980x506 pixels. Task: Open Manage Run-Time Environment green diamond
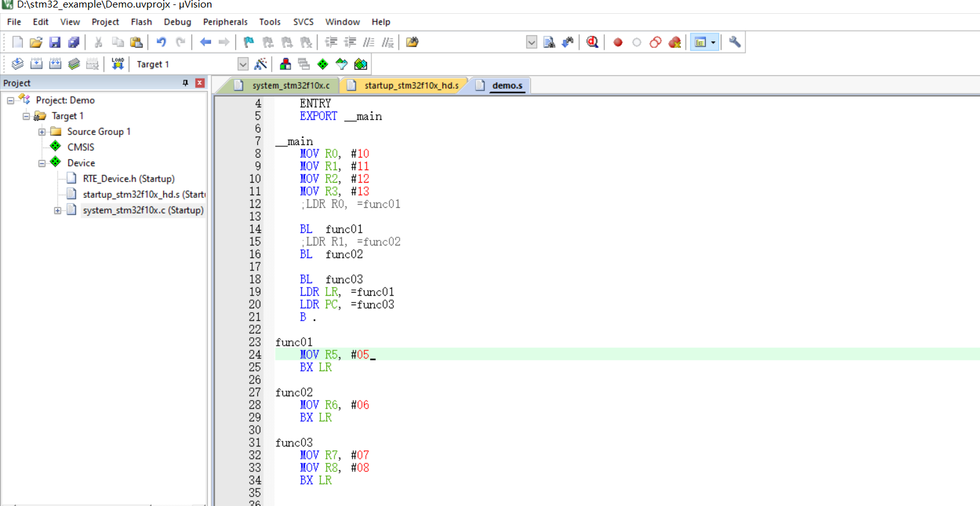pyautogui.click(x=322, y=64)
